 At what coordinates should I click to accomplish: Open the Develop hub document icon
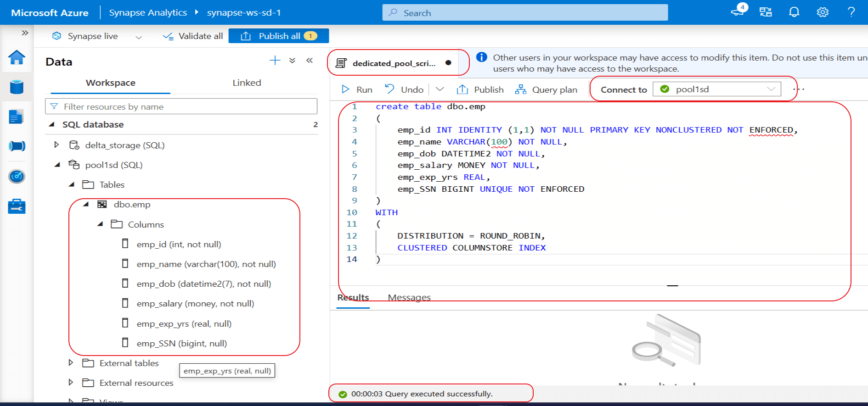coord(16,117)
